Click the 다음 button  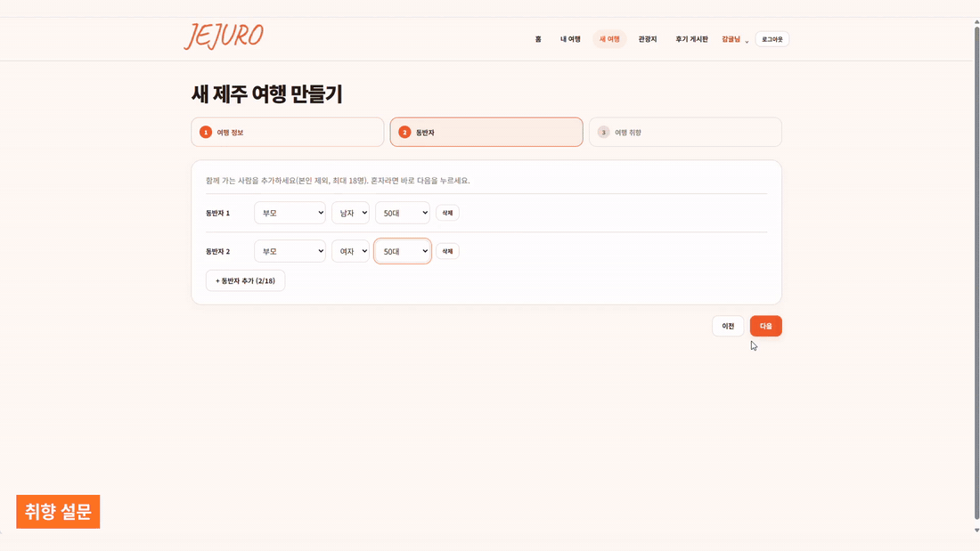tap(765, 326)
